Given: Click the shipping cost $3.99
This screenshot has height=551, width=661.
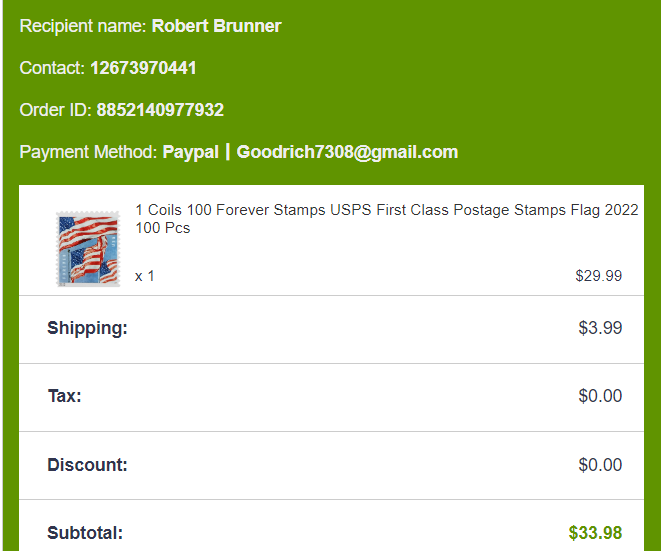Looking at the screenshot, I should [600, 328].
